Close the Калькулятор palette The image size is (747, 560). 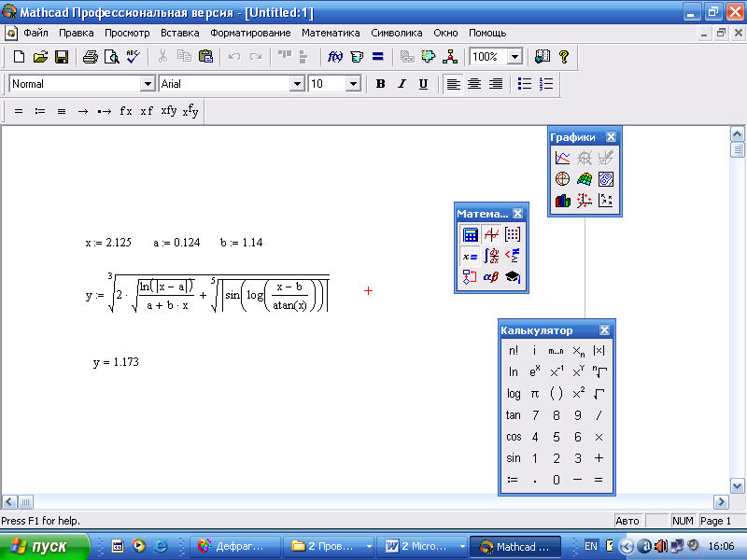604,330
